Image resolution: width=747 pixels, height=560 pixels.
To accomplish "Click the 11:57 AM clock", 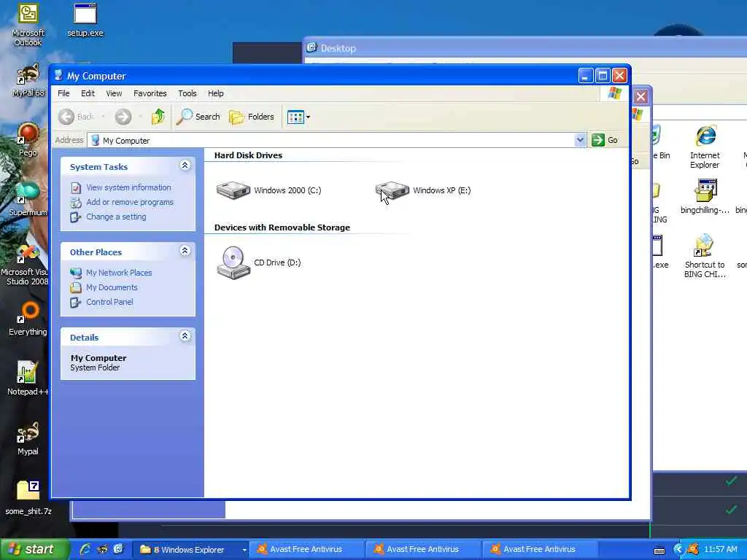I will [720, 550].
